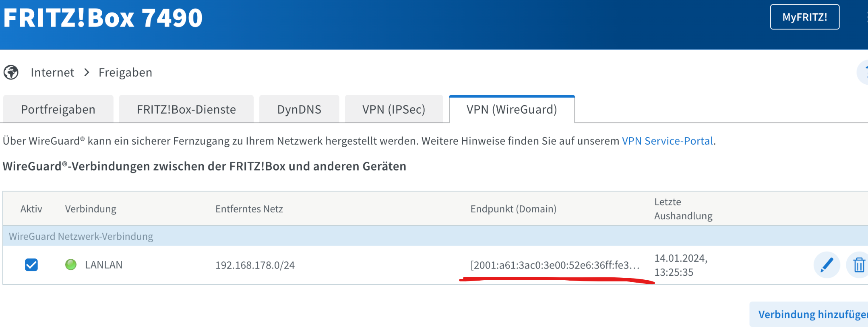Click the Aktiv column header
This screenshot has height=333, width=868.
point(31,209)
